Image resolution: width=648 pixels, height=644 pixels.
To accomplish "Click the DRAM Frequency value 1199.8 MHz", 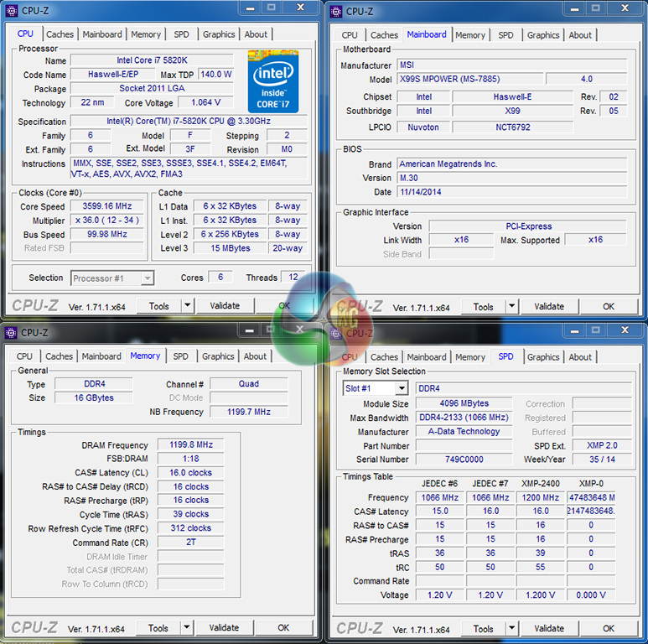I will (191, 444).
